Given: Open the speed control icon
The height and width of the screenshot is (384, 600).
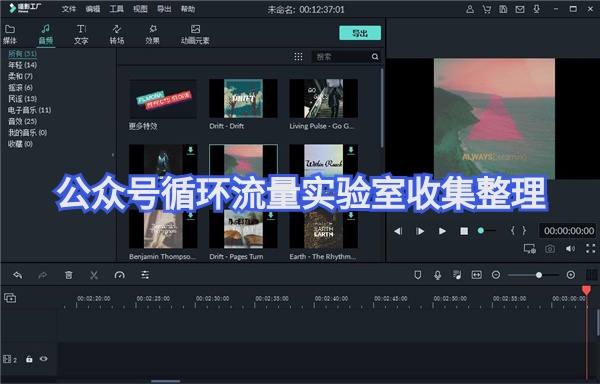Looking at the screenshot, I should pos(119,275).
